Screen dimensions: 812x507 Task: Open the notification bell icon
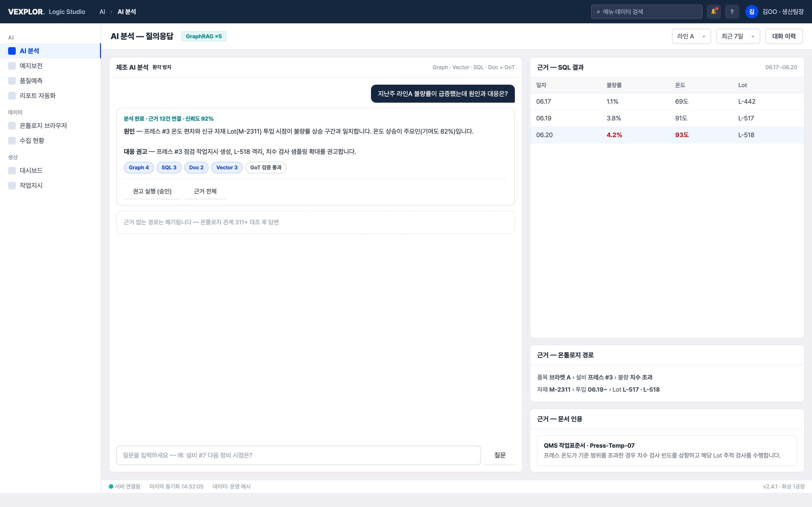tap(713, 12)
